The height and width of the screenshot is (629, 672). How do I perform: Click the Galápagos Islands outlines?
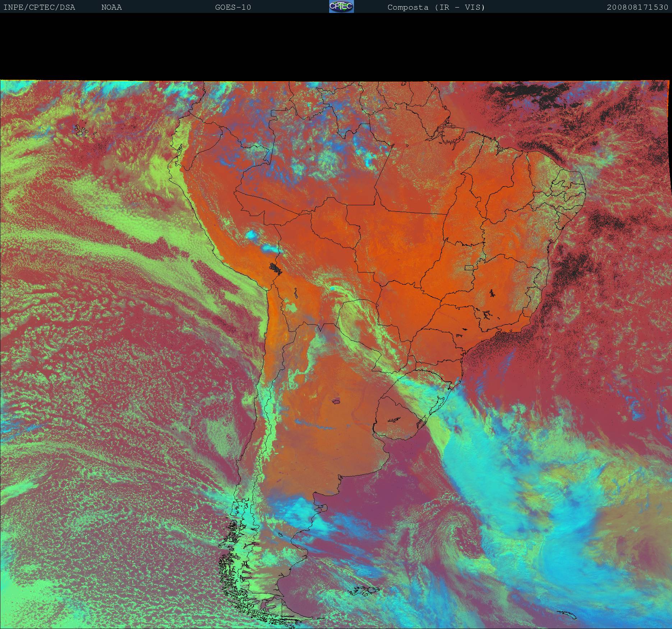tap(83, 130)
